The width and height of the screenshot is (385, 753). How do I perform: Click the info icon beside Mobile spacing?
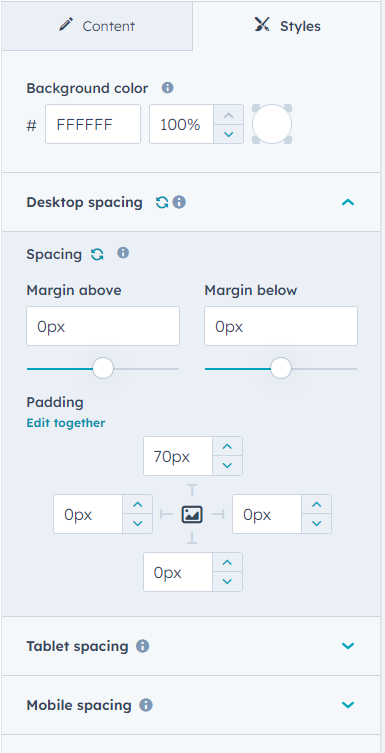click(x=146, y=705)
